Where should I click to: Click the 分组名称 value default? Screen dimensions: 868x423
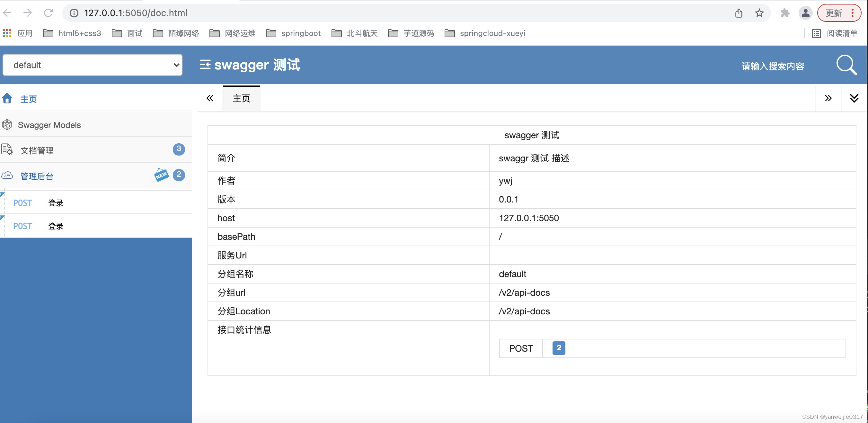point(512,274)
